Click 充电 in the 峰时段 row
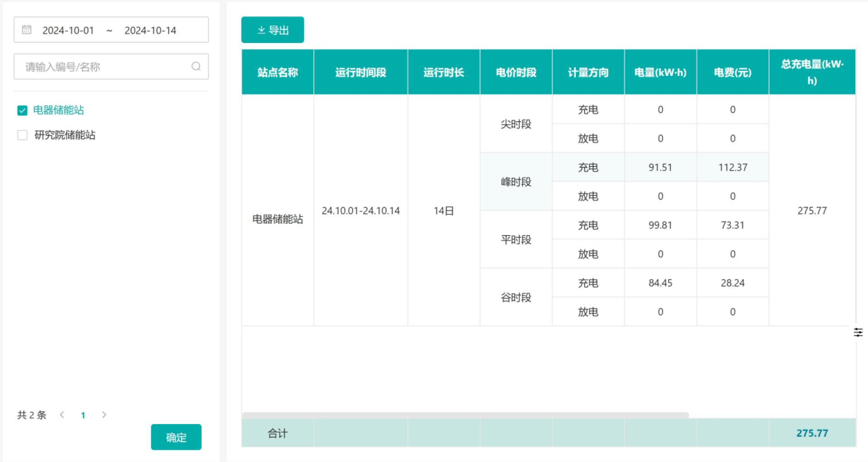Viewport: 868px width, 462px height. coord(588,167)
